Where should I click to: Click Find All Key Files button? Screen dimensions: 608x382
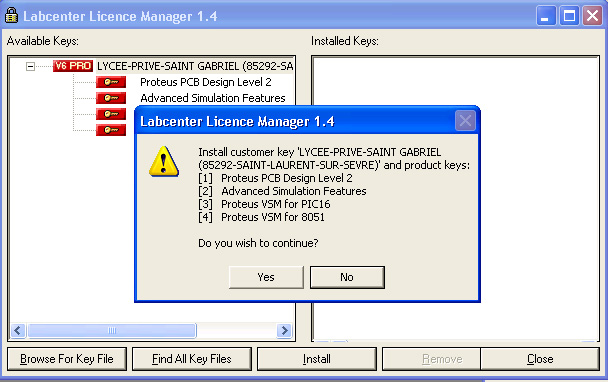192,359
